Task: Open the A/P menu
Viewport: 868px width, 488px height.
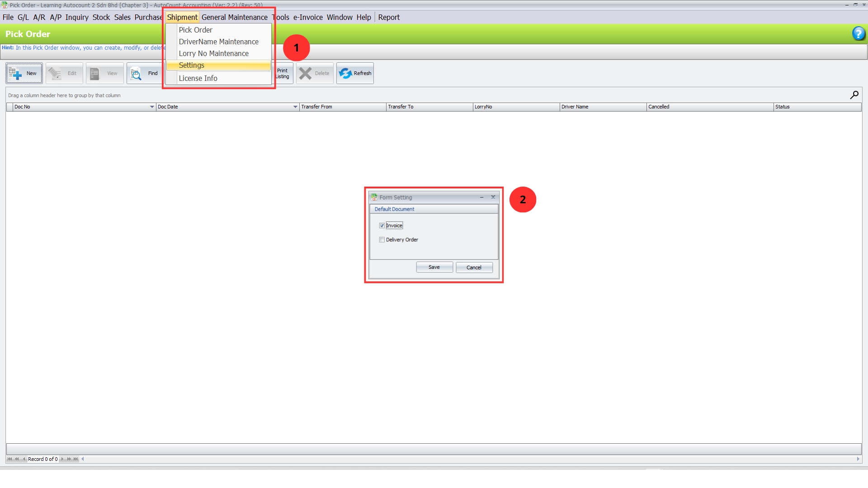Action: click(56, 17)
